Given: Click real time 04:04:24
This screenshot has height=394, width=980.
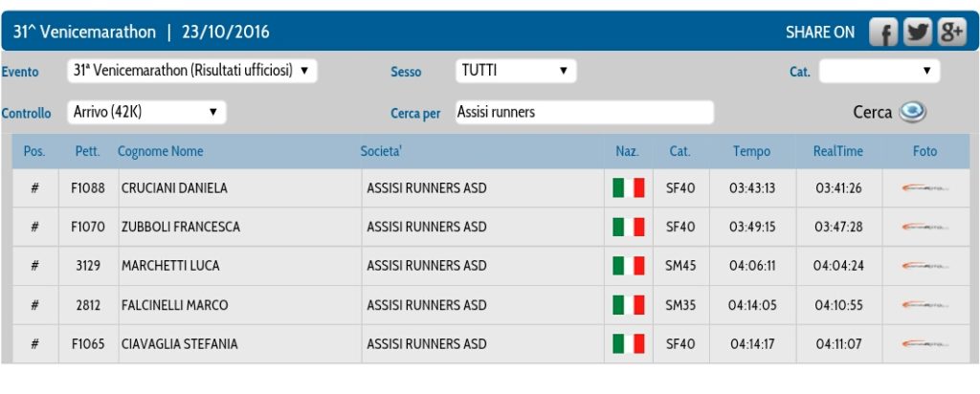Looking at the screenshot, I should pos(838,265).
